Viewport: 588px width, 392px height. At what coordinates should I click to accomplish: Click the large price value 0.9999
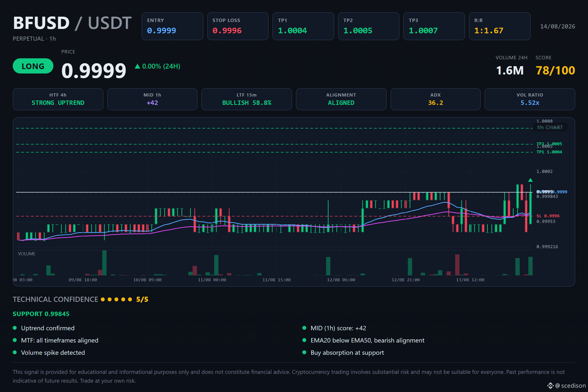tap(94, 71)
